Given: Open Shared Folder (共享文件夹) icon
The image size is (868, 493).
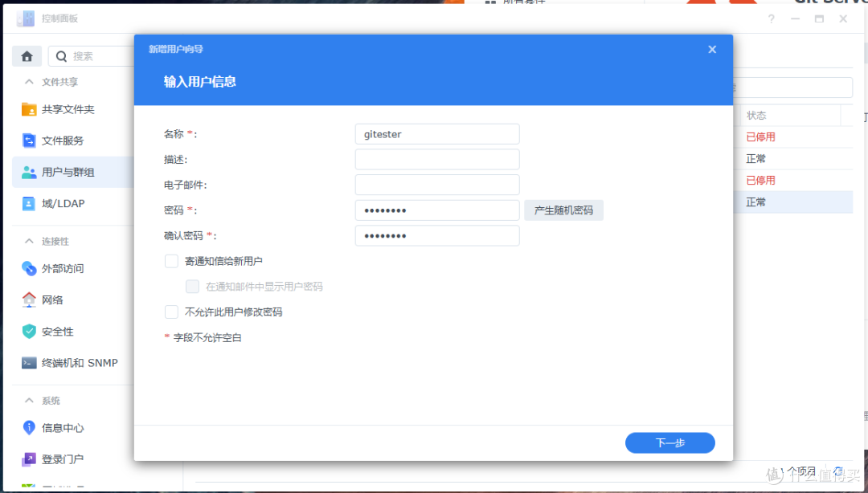Looking at the screenshot, I should 29,109.
